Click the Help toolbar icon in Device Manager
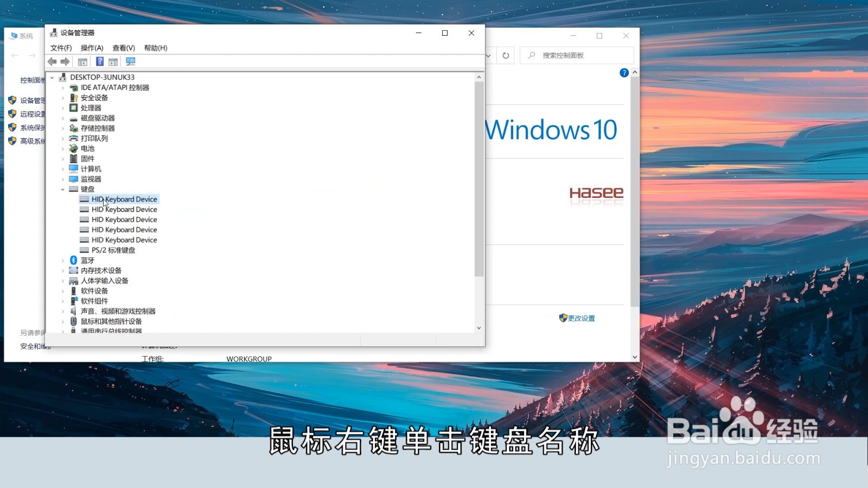 [x=99, y=61]
